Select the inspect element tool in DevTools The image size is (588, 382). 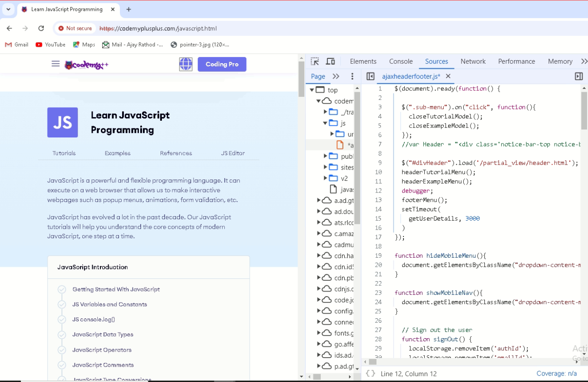tap(314, 61)
